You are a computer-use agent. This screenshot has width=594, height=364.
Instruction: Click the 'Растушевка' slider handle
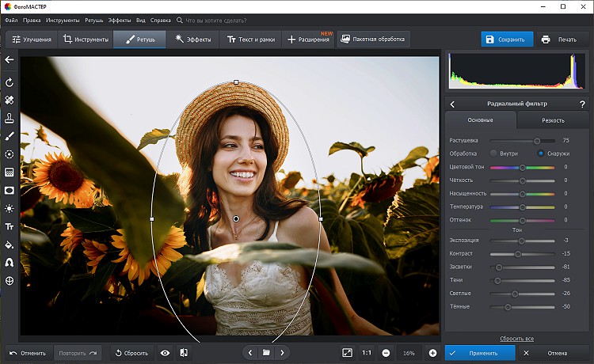pos(537,140)
